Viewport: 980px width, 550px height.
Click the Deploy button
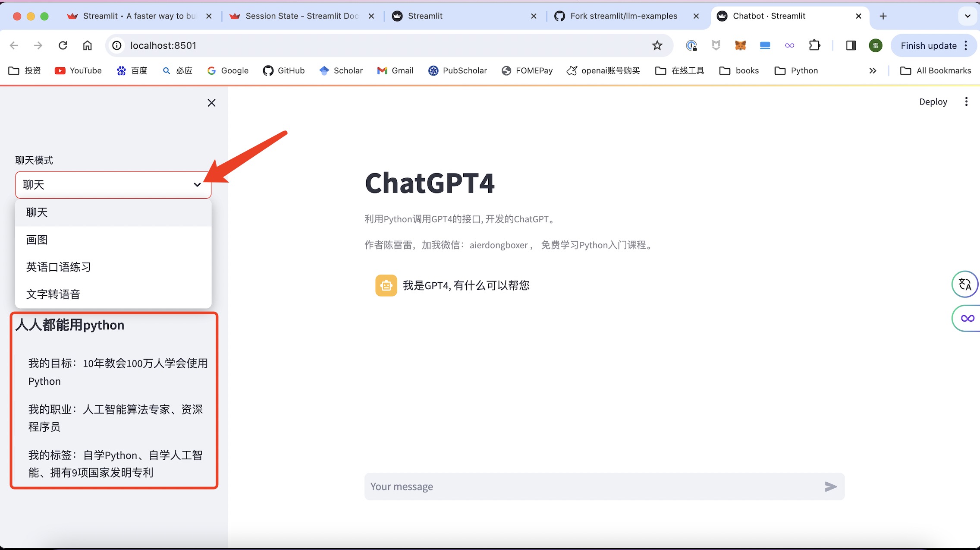pos(933,102)
